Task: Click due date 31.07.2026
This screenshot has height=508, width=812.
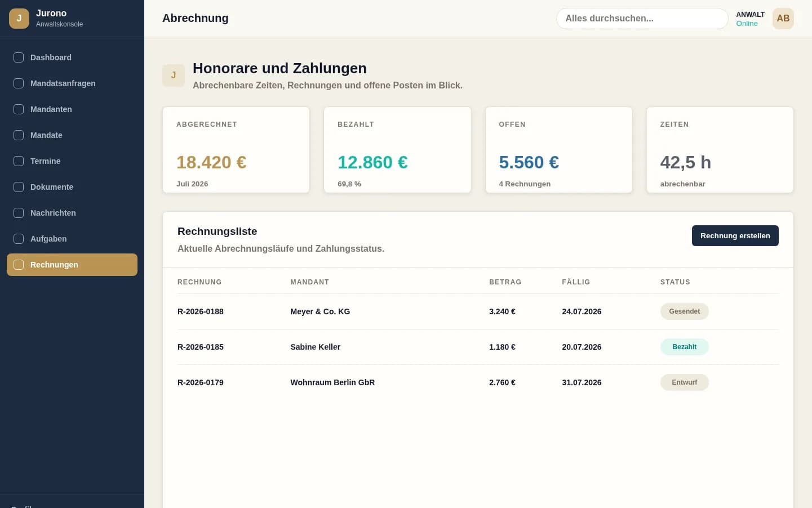Action: (x=582, y=382)
